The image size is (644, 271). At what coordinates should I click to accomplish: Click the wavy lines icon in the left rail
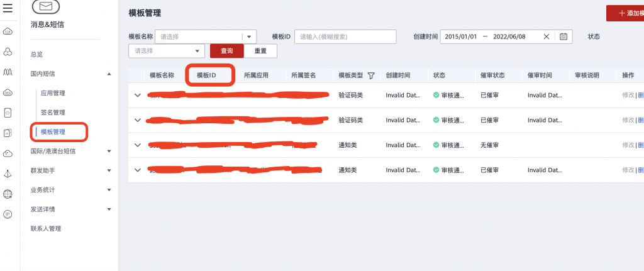pyautogui.click(x=8, y=72)
